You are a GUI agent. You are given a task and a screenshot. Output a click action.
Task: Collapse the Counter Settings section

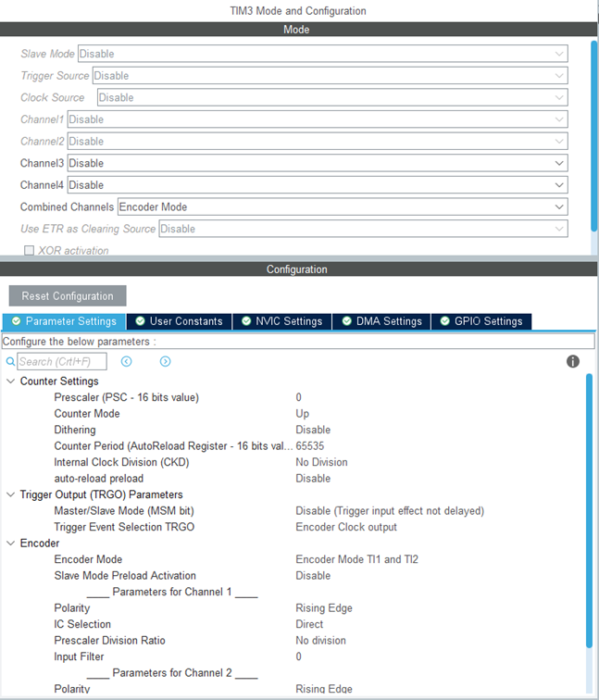click(x=10, y=381)
